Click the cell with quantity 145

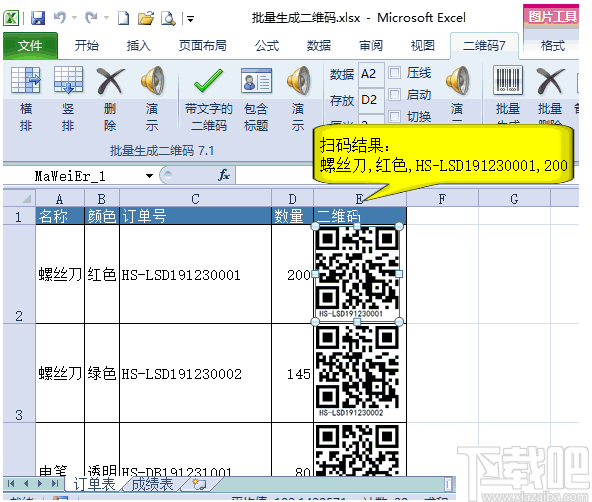pyautogui.click(x=293, y=373)
